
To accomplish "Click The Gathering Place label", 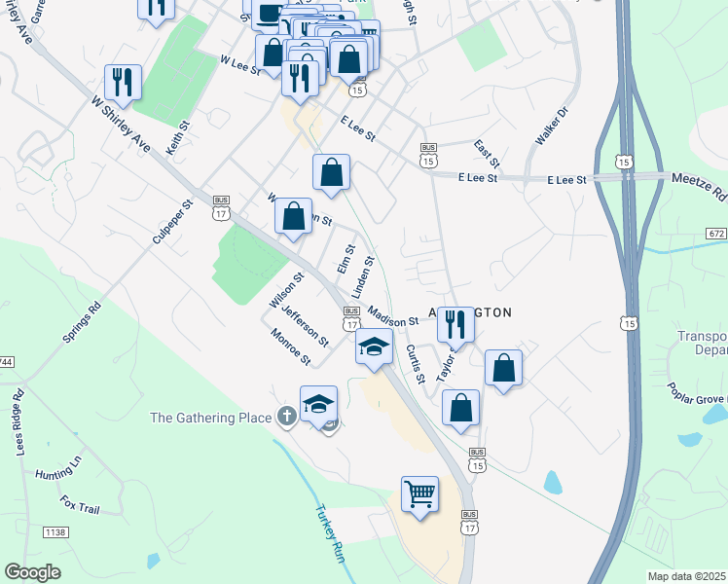I will [x=210, y=418].
